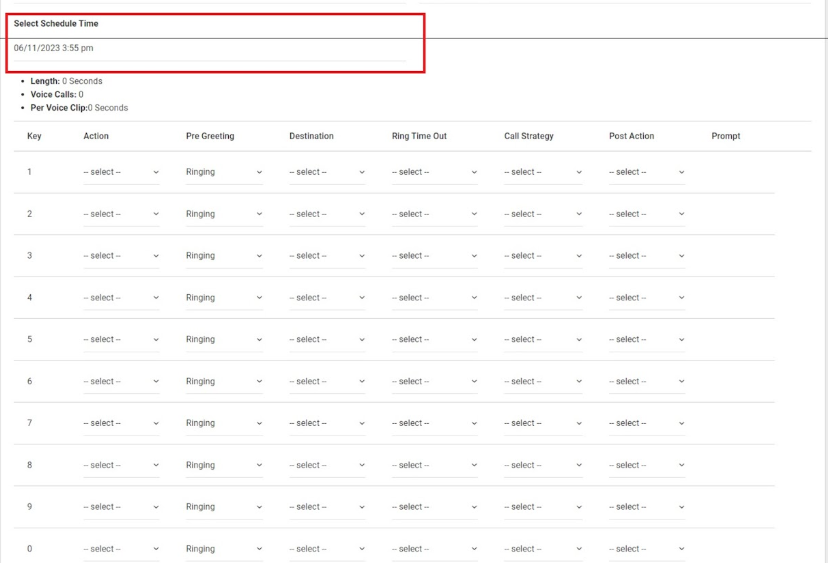
Task: Open Call Strategy dropdown for key 3
Action: click(543, 256)
